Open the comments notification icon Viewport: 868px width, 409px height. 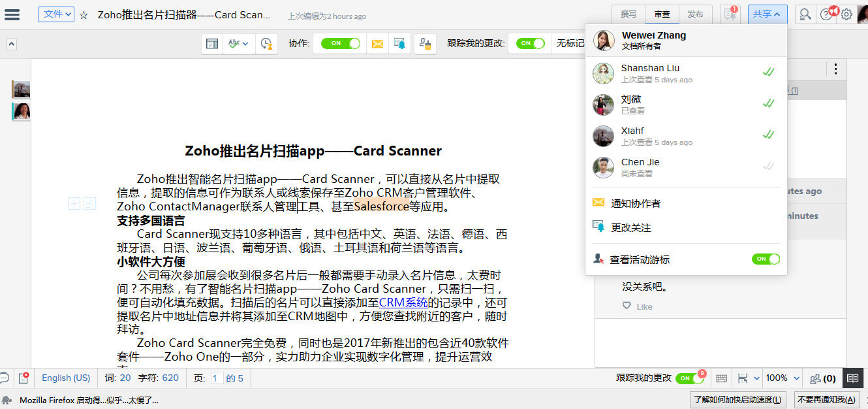coord(730,14)
